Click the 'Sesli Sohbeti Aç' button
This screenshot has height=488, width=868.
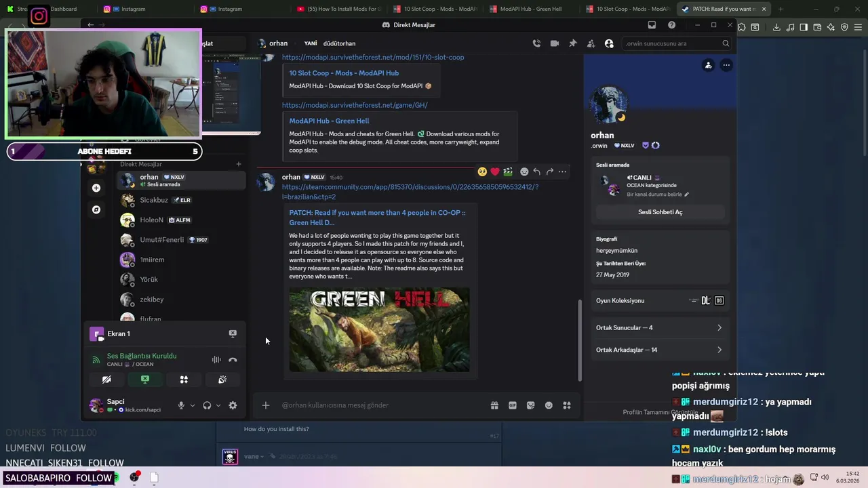[x=660, y=212]
